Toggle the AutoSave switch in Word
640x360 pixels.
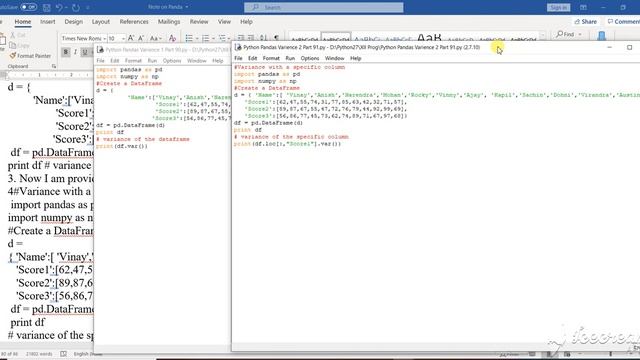28,7
